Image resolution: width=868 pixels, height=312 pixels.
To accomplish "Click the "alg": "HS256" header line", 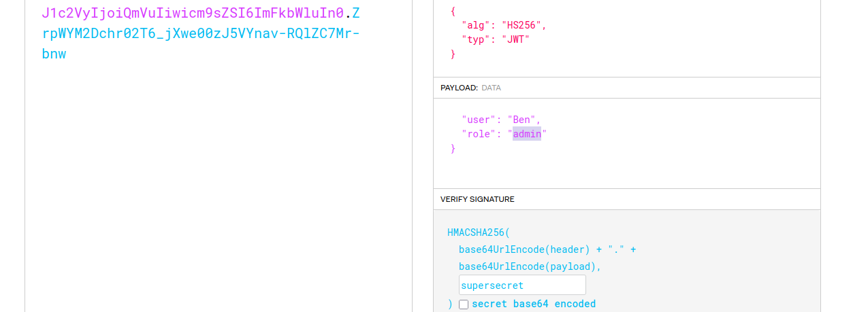I will point(504,25).
